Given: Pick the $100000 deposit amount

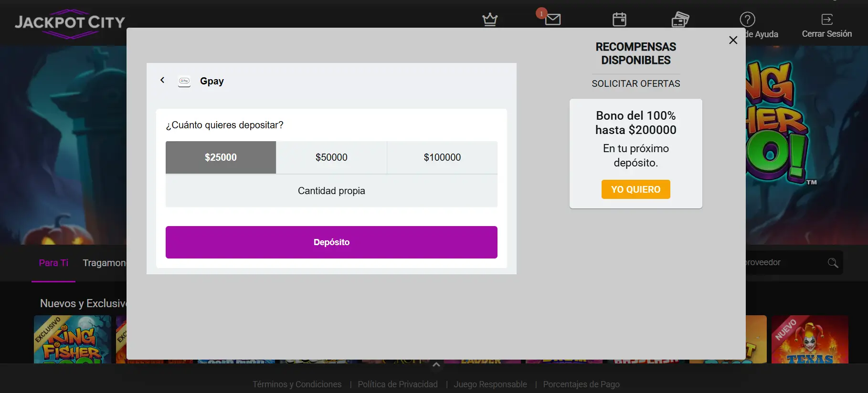Looking at the screenshot, I should (442, 157).
